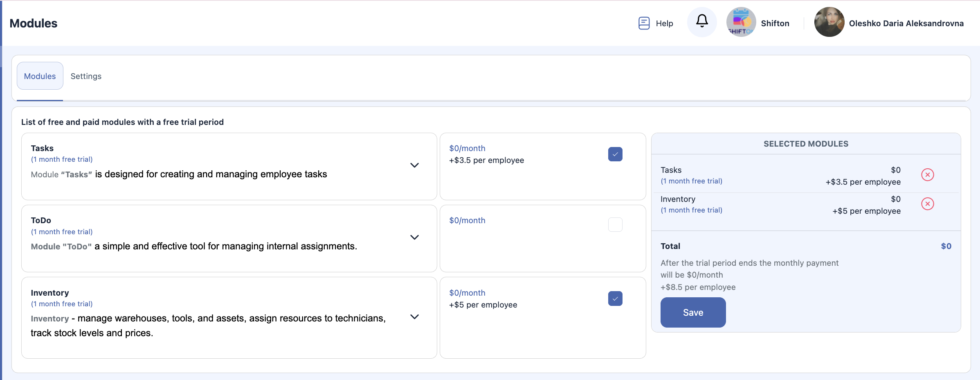Remove Inventory from selected modules
980x380 pixels.
click(927, 204)
